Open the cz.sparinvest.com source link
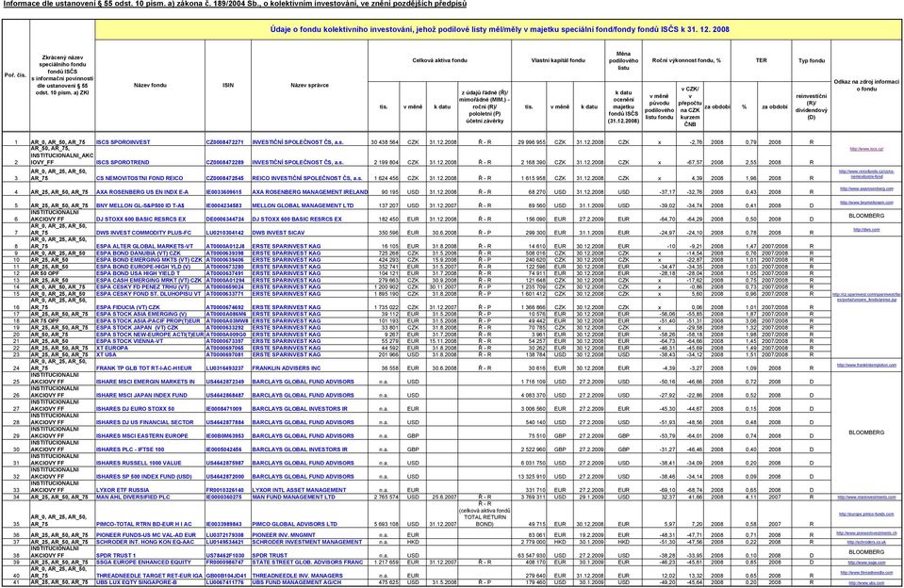The height and width of the screenshot is (588, 904). click(866, 297)
